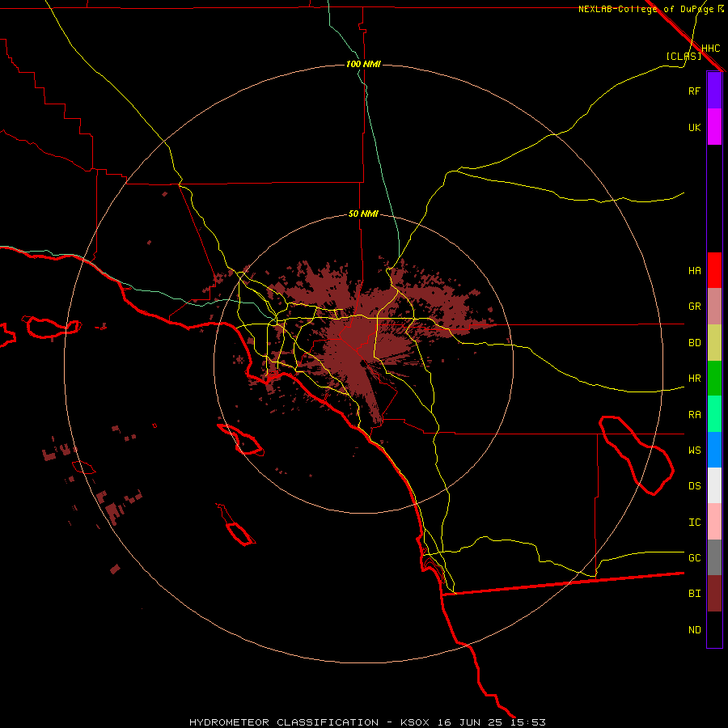Click the BI brown legend swatch
The width and height of the screenshot is (728, 728).
click(x=714, y=594)
